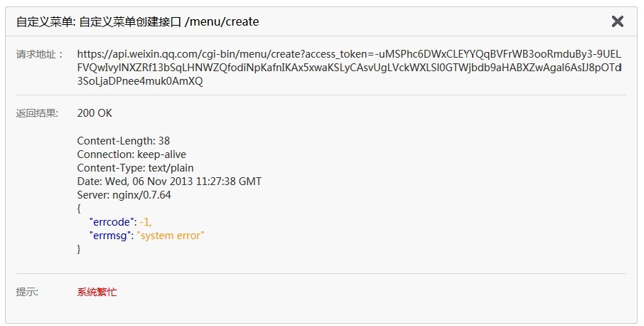This screenshot has width=644, height=326.
Task: Click the Connection: keep-alive header line
Action: [x=132, y=154]
